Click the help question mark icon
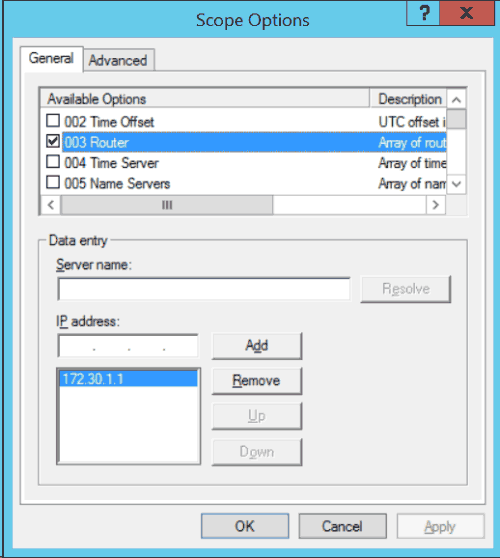500x558 pixels. [423, 13]
